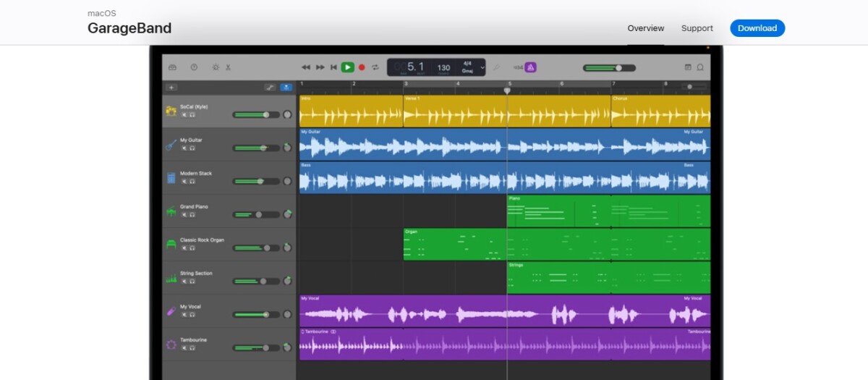The image size is (868, 380).
Task: Mute the SoCal (Kyle) track
Action: point(184,114)
